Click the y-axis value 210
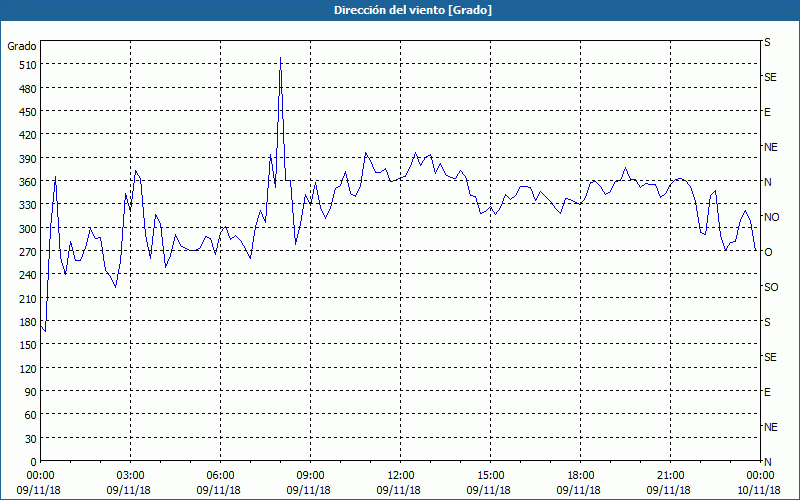This screenshot has height=500, width=800. (x=27, y=298)
